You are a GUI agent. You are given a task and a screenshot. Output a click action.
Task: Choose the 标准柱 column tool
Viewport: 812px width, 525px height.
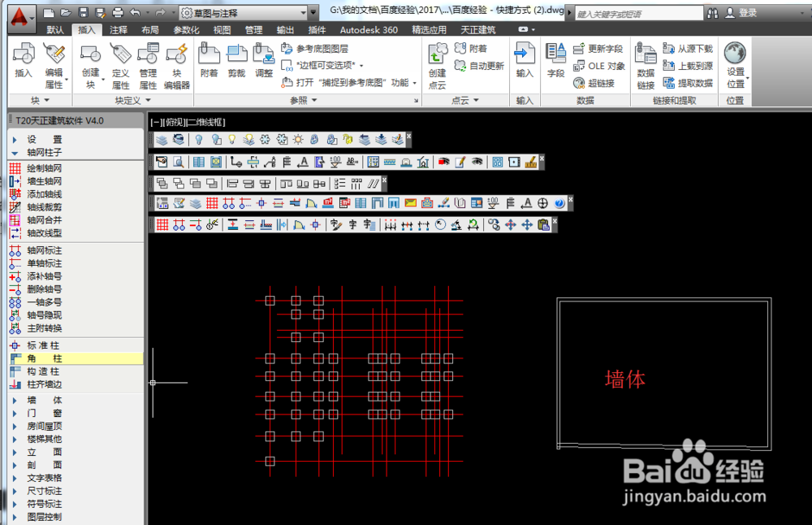click(44, 345)
